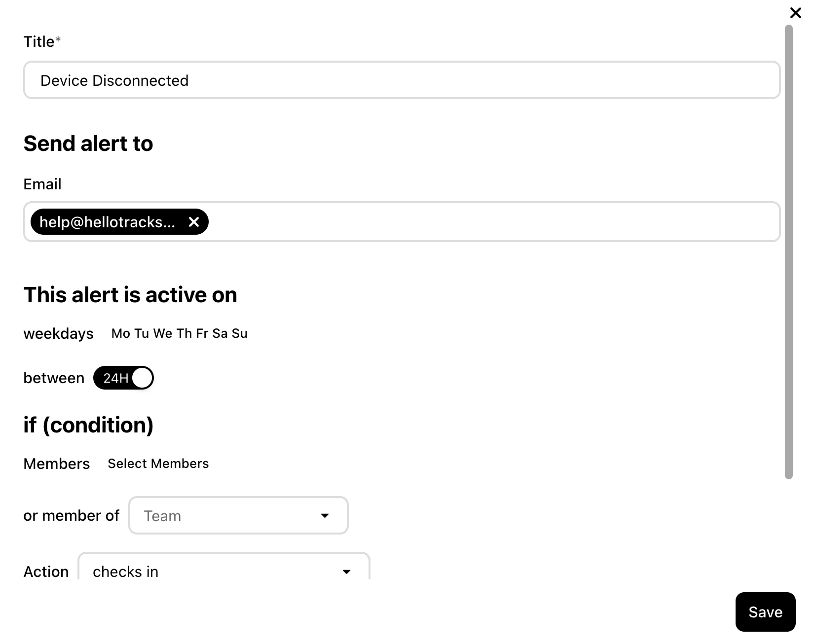
Task: Save the alert
Action: point(765,612)
